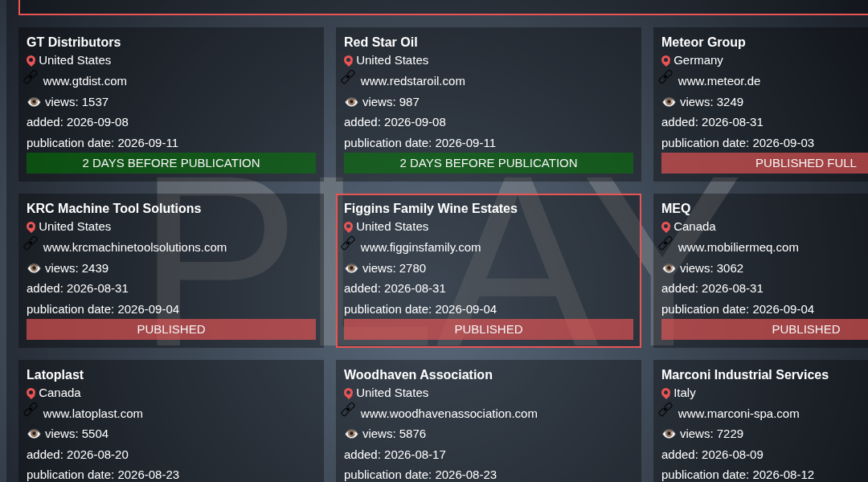Select the Latoplast card title
This screenshot has width=868, height=482.
[55, 374]
